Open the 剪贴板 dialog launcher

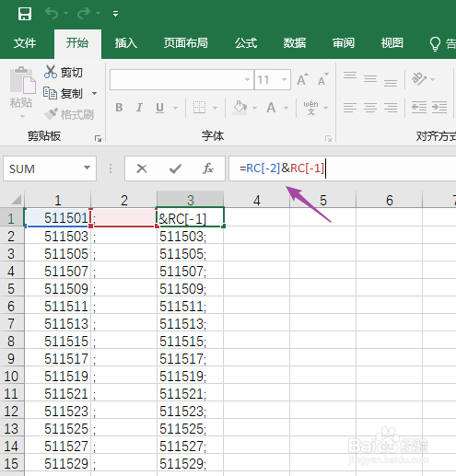point(98,139)
